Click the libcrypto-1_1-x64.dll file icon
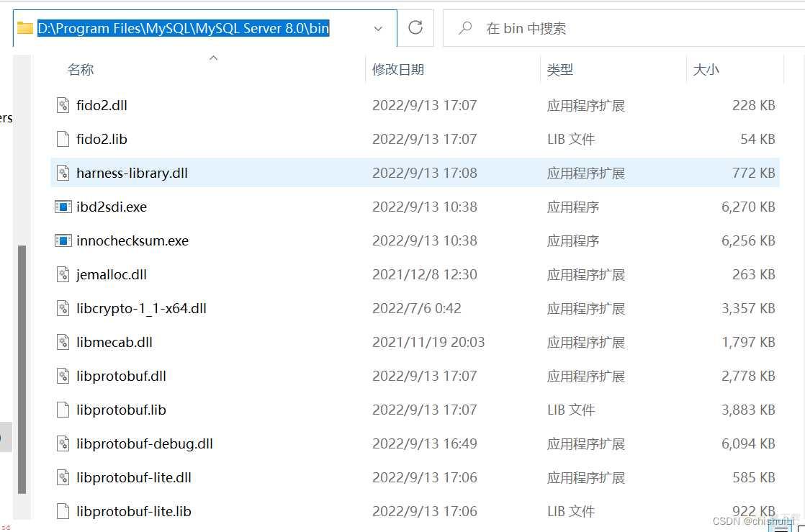The height and width of the screenshot is (532, 805). (63, 309)
